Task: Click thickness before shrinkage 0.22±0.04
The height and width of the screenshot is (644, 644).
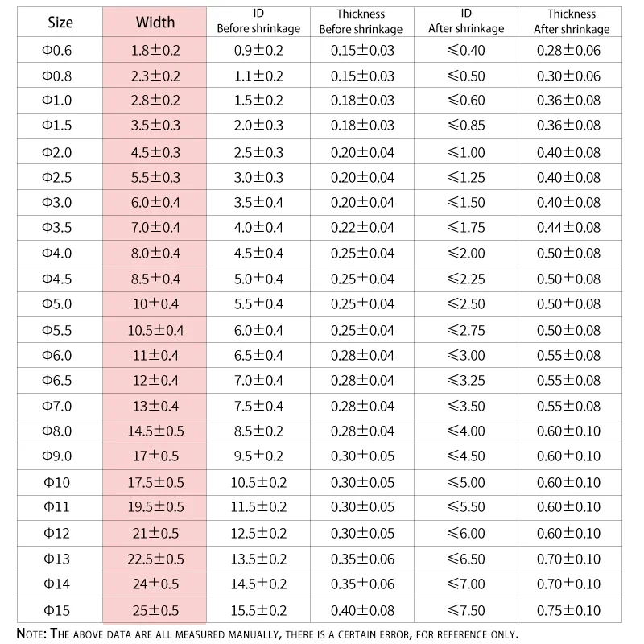Action: [361, 228]
